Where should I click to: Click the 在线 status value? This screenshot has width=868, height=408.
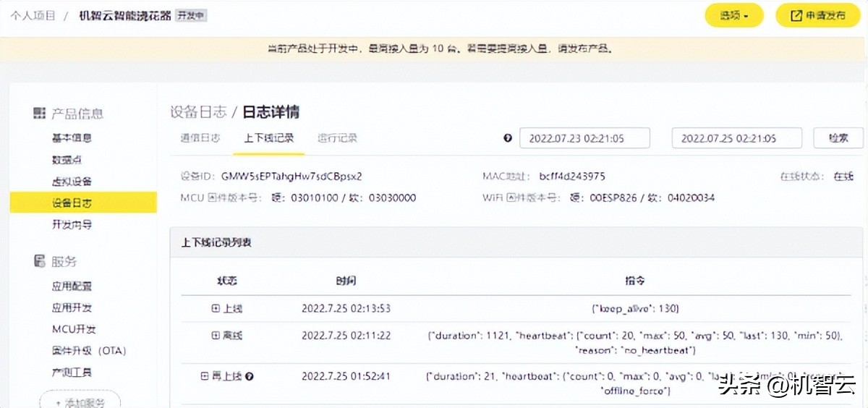(x=843, y=176)
